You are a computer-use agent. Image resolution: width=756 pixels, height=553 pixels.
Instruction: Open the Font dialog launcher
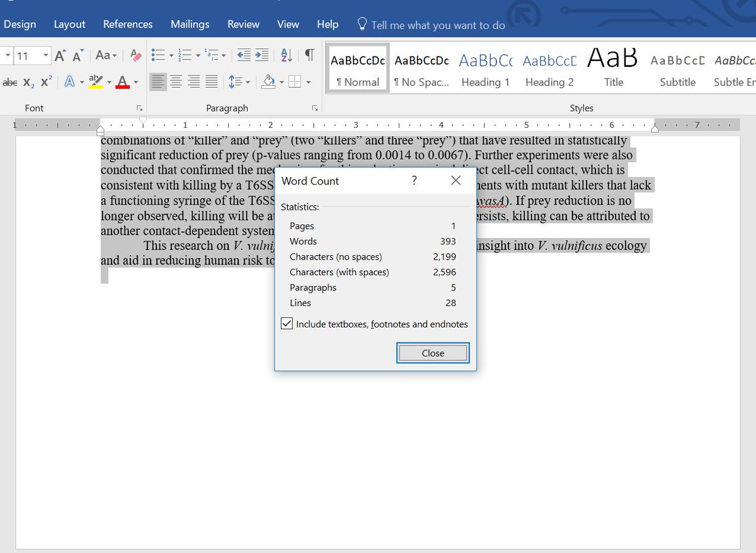coord(139,108)
